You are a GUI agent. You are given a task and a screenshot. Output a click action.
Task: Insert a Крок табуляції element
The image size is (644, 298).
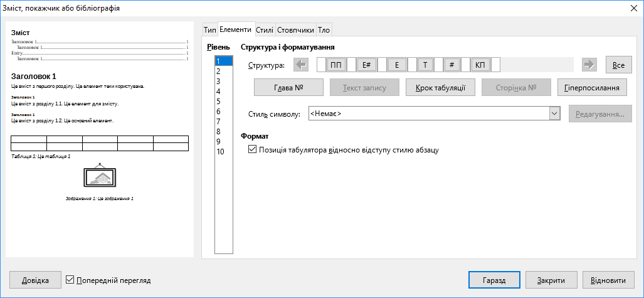click(440, 88)
